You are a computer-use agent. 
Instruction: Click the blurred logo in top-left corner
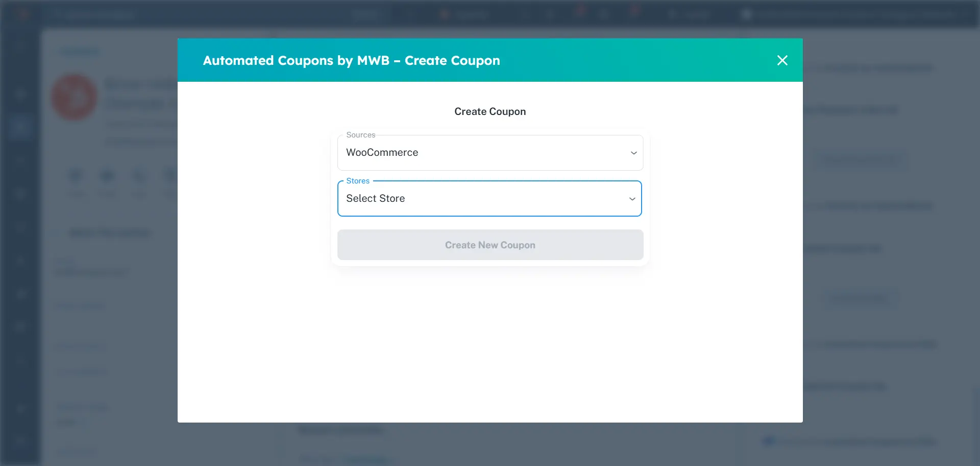21,14
